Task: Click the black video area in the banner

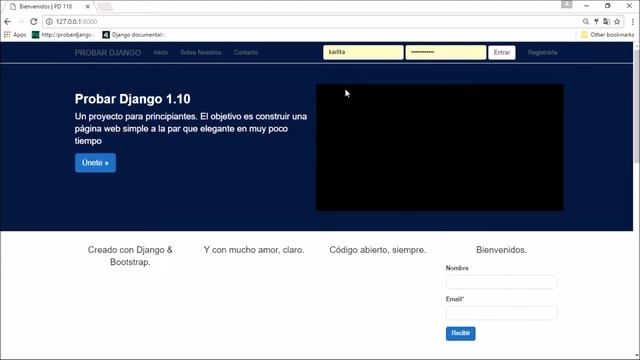Action: [x=440, y=147]
